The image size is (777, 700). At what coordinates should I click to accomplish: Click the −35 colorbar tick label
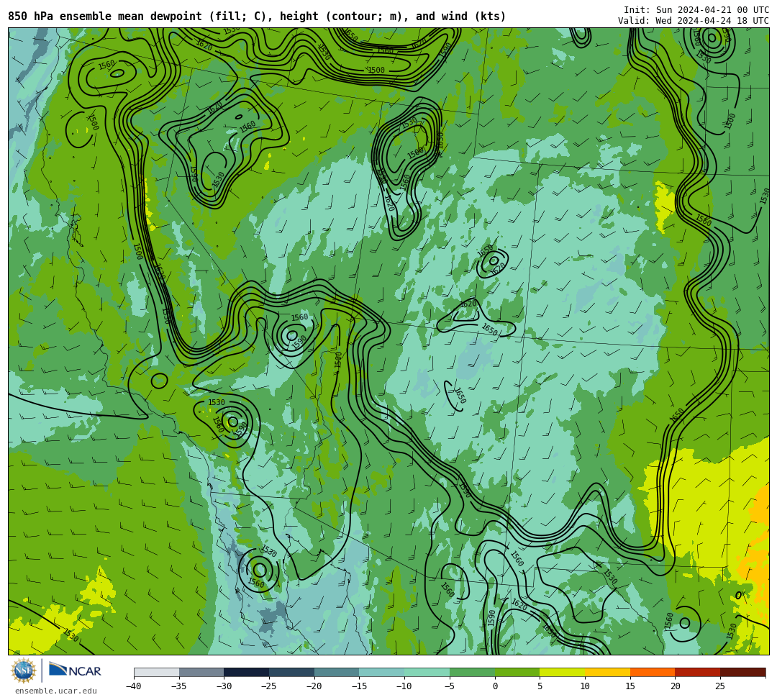tap(179, 686)
